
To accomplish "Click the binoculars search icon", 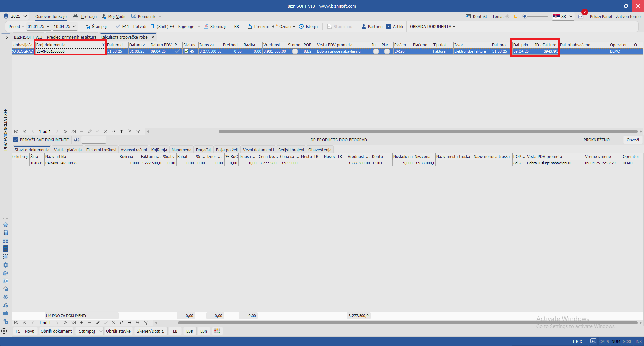I will pos(77,140).
